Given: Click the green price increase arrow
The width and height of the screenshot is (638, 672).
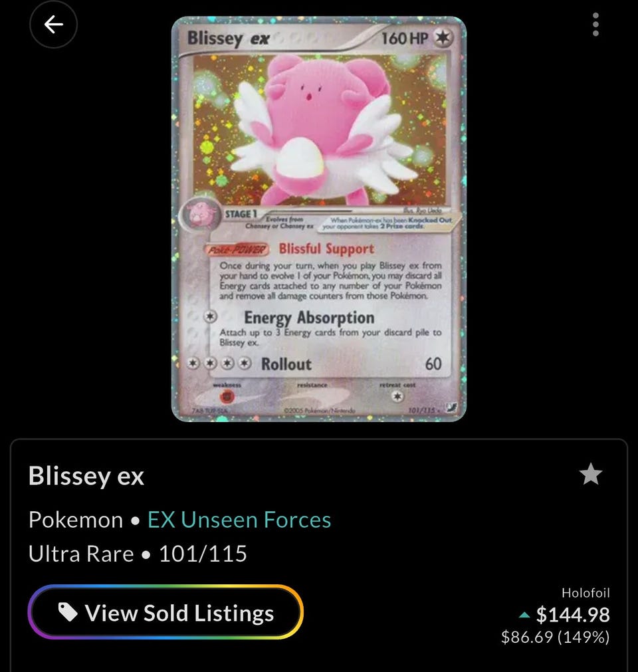Looking at the screenshot, I should 524,616.
